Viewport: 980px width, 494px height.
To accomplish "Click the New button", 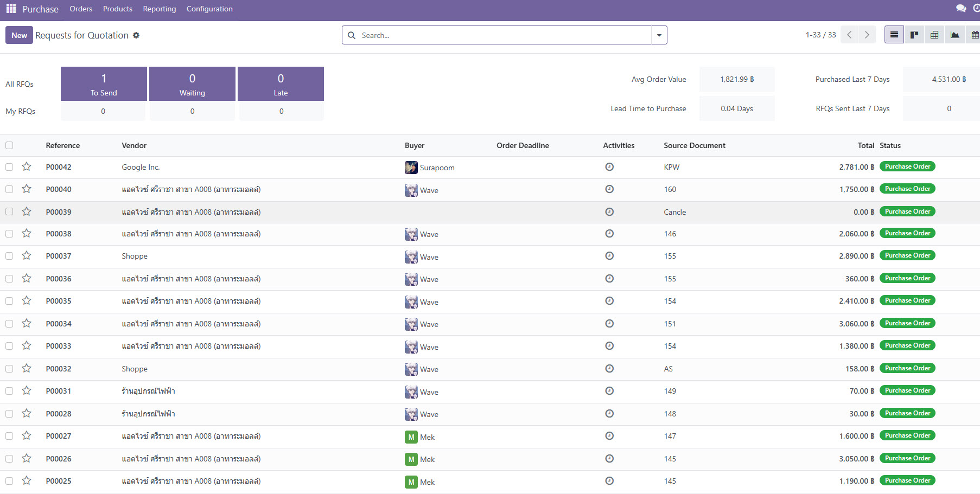I will tap(19, 35).
